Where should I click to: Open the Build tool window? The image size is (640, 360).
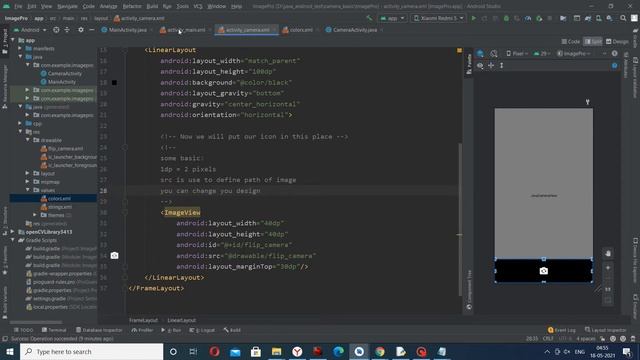tap(232, 330)
